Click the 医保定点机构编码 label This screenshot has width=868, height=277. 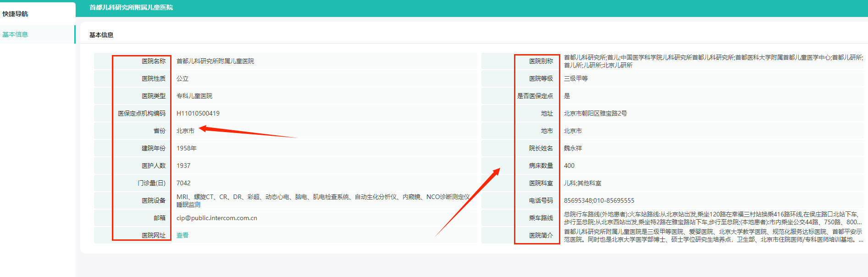coord(142,113)
